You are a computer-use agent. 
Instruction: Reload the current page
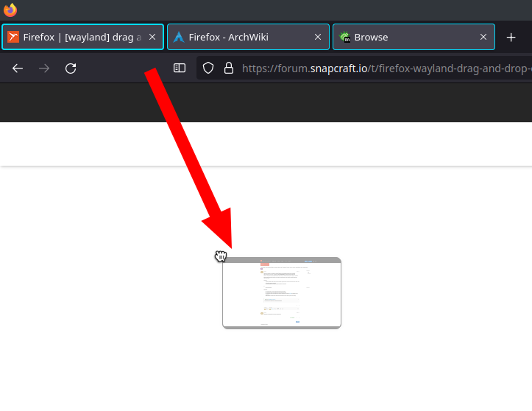[x=71, y=68]
